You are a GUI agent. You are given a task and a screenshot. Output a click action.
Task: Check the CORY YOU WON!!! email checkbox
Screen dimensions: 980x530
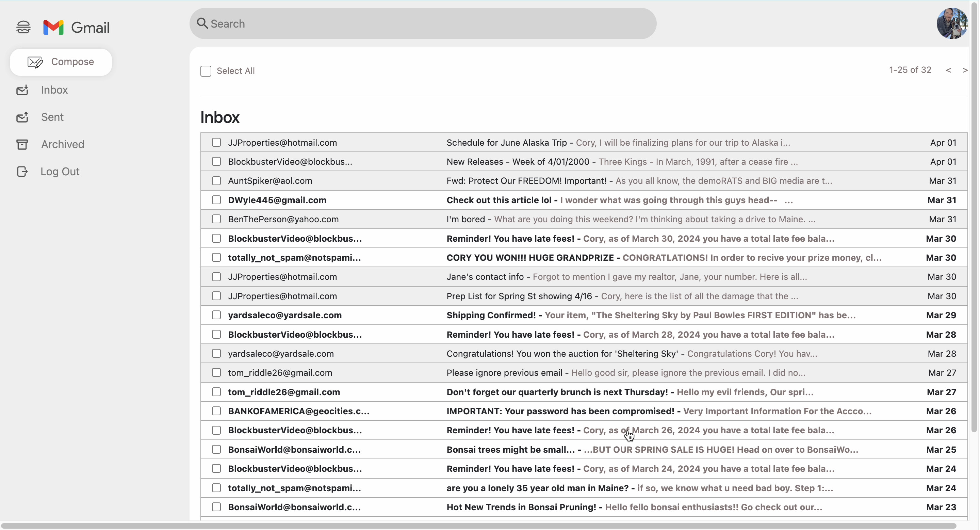[216, 257]
